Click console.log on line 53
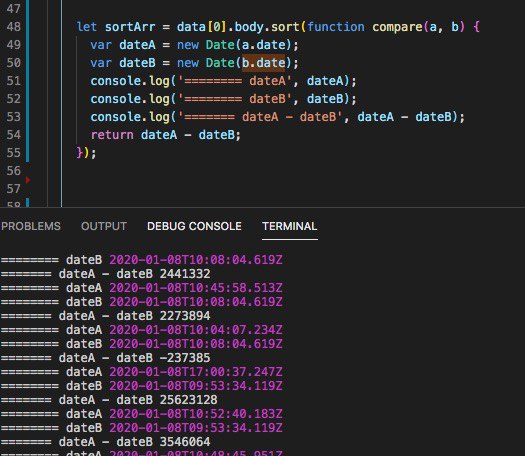The width and height of the screenshot is (525, 456). (x=130, y=117)
